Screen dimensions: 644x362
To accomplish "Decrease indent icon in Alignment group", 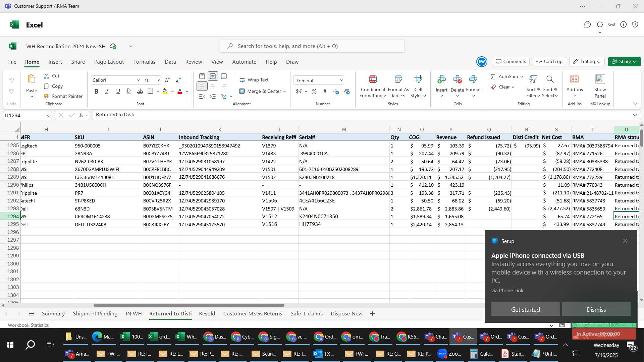I will tap(202, 97).
